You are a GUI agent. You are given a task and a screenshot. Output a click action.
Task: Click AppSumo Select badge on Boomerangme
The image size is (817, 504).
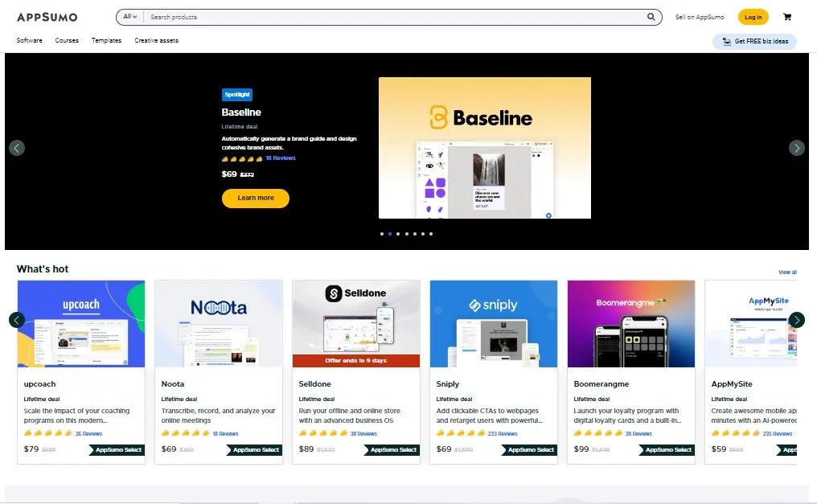point(667,450)
